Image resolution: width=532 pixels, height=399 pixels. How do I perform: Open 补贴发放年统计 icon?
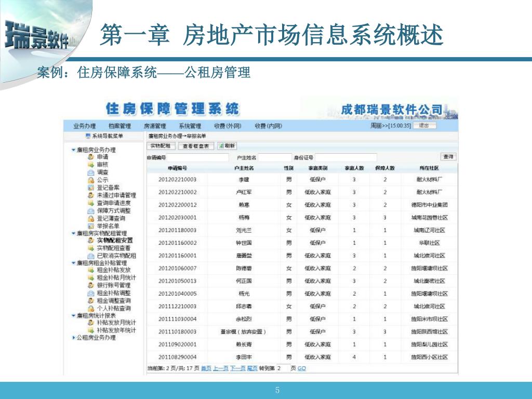point(90,330)
